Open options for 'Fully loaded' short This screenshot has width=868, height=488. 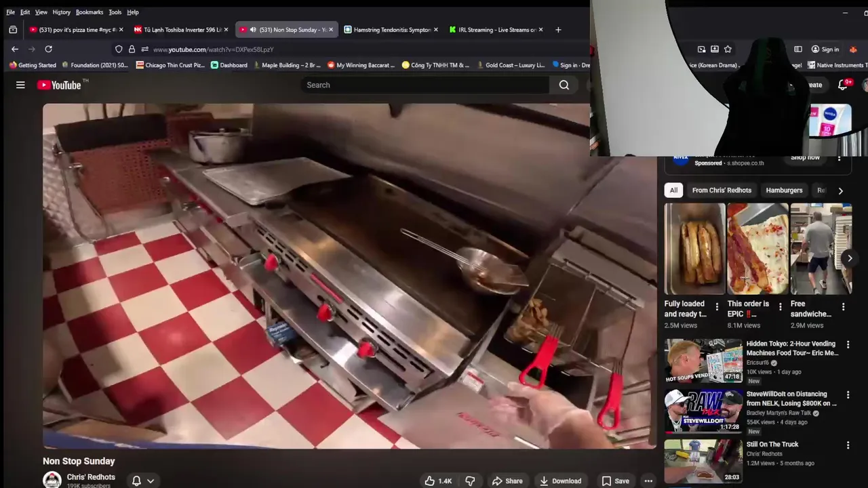pyautogui.click(x=717, y=306)
